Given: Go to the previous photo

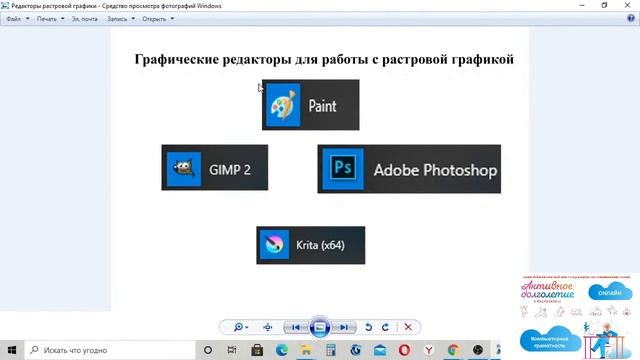Looking at the screenshot, I should click(x=296, y=327).
